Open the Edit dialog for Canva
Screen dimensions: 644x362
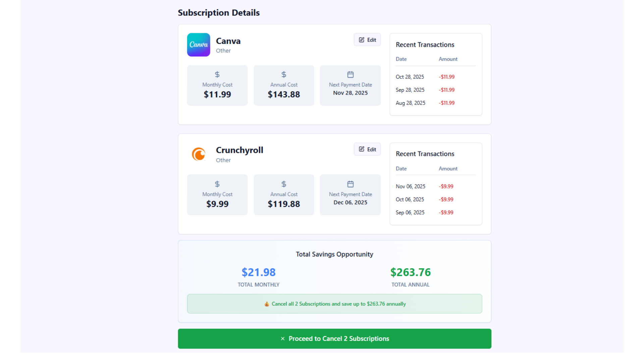coord(367,40)
